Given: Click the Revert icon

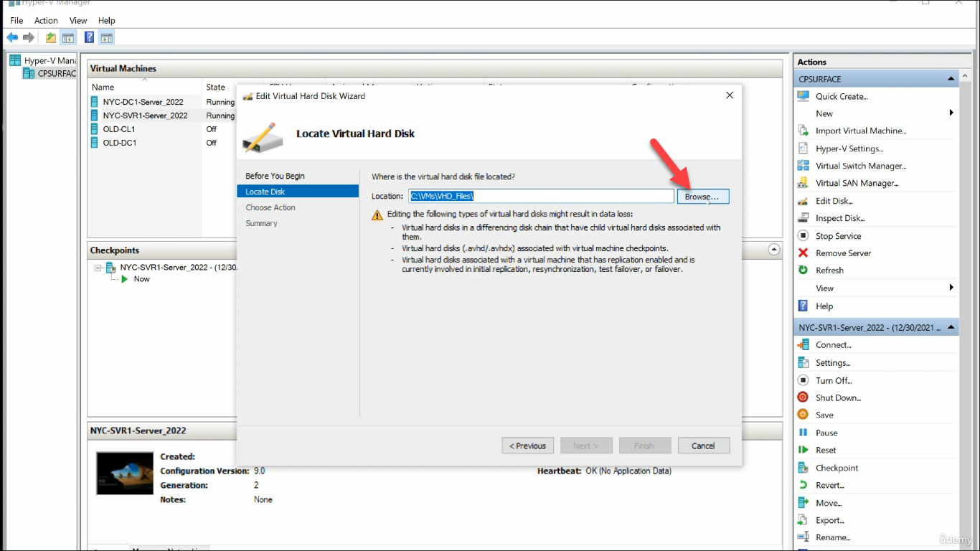Looking at the screenshot, I should point(804,485).
